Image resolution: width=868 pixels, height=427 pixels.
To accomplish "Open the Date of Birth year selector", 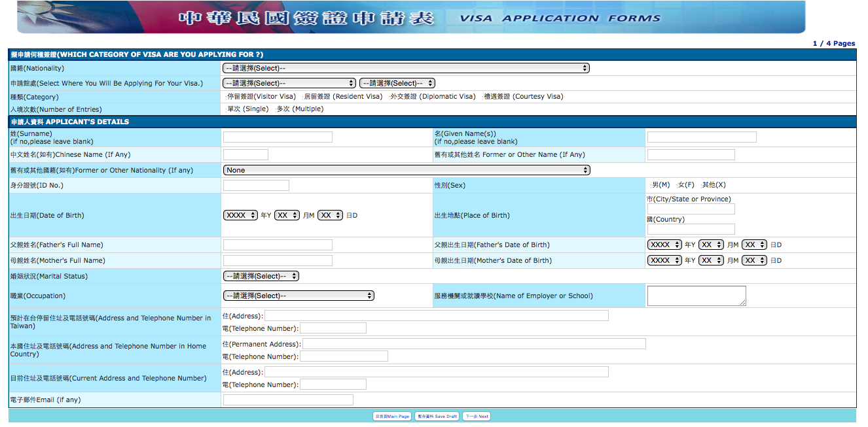I will click(x=240, y=215).
